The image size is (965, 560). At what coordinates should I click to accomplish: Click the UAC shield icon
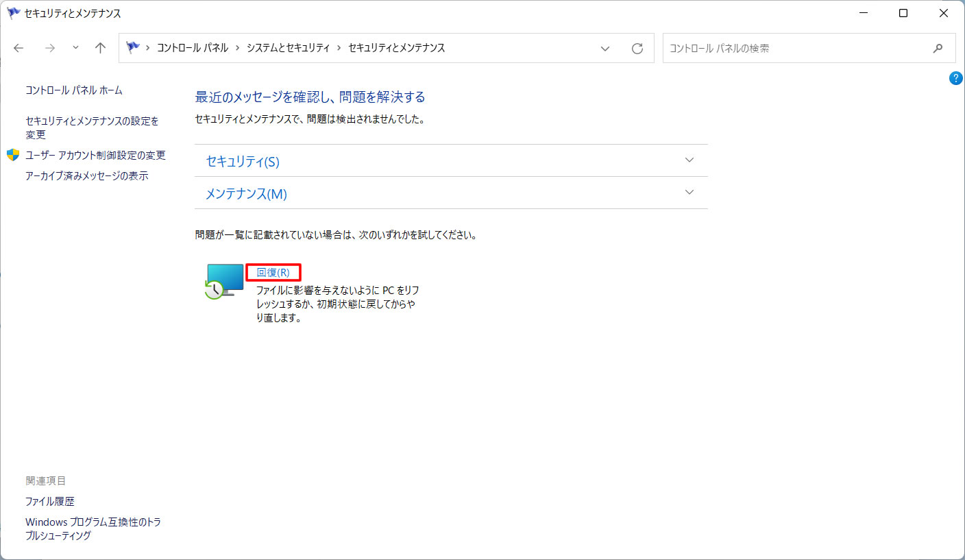(13, 155)
